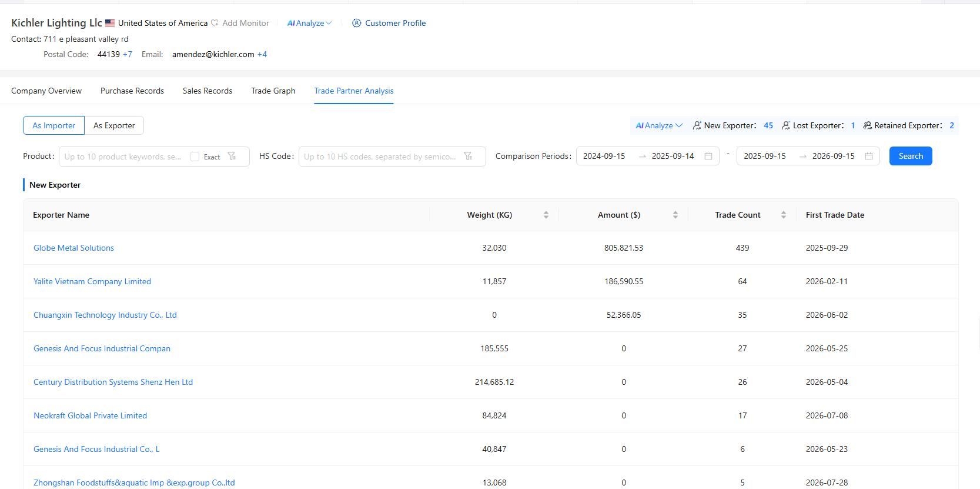Click the First Trade Date column header
The image size is (980, 489).
[835, 215]
